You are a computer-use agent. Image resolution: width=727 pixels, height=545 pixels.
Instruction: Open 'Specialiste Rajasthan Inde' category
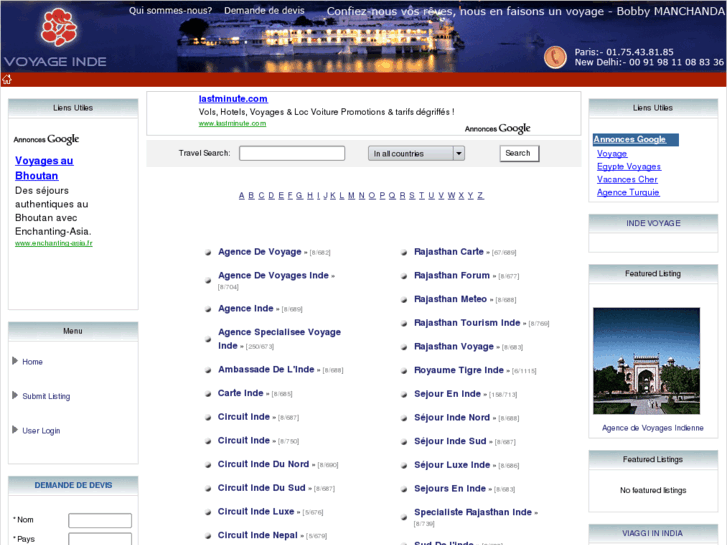pos(473,512)
